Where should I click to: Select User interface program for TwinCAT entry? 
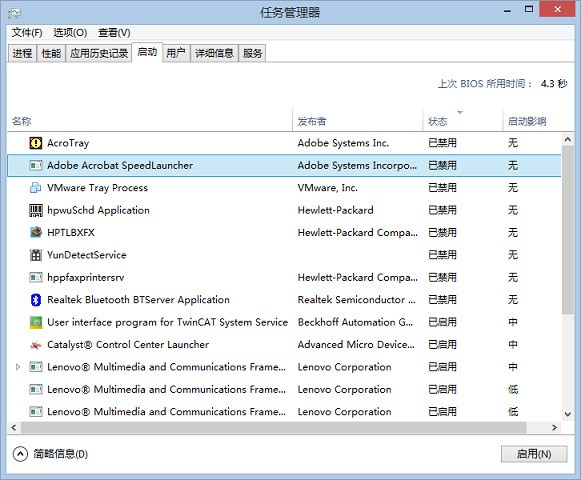167,322
